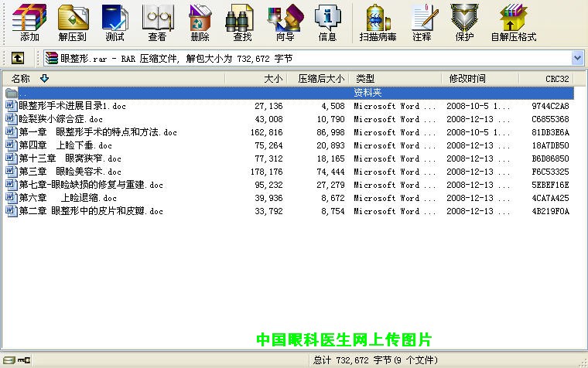
Task: Click the 删除 (Delete) toolbar icon
Action: point(200,22)
